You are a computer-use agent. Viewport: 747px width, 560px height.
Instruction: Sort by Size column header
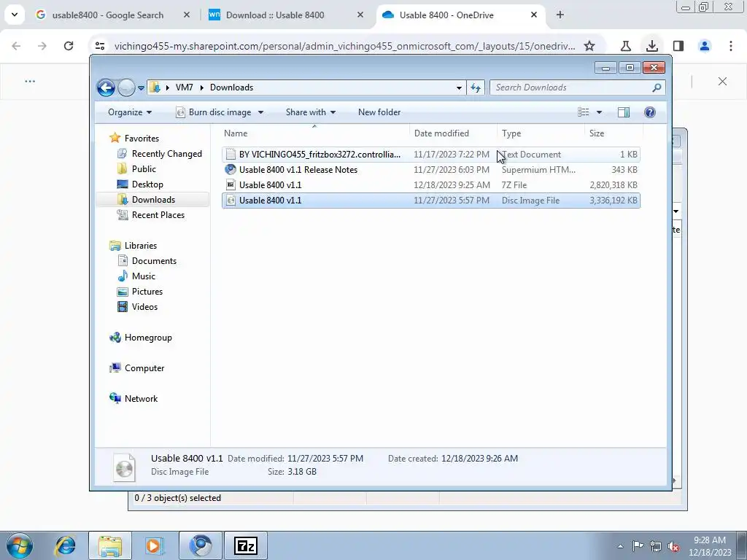pos(614,133)
